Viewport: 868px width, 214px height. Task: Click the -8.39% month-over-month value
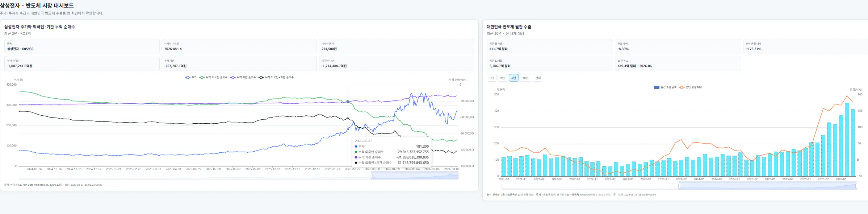(623, 49)
